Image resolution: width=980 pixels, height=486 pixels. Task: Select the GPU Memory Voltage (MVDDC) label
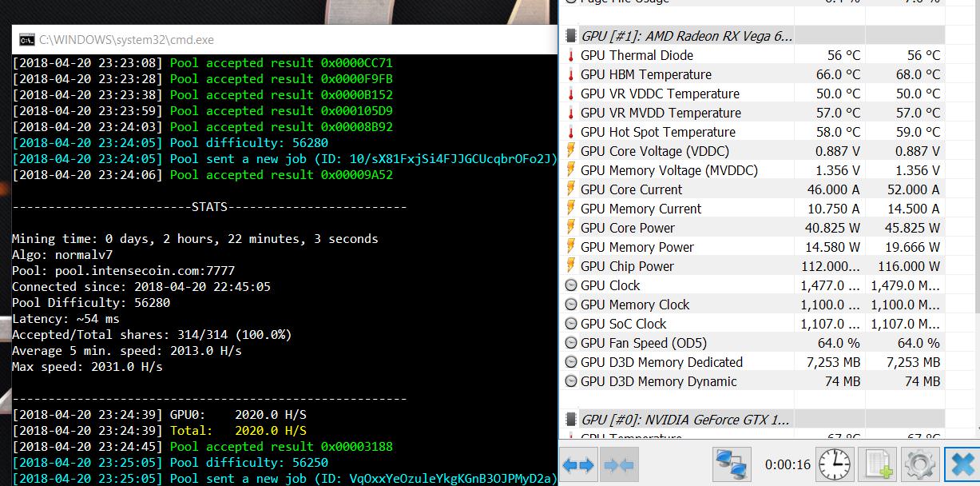click(x=669, y=170)
